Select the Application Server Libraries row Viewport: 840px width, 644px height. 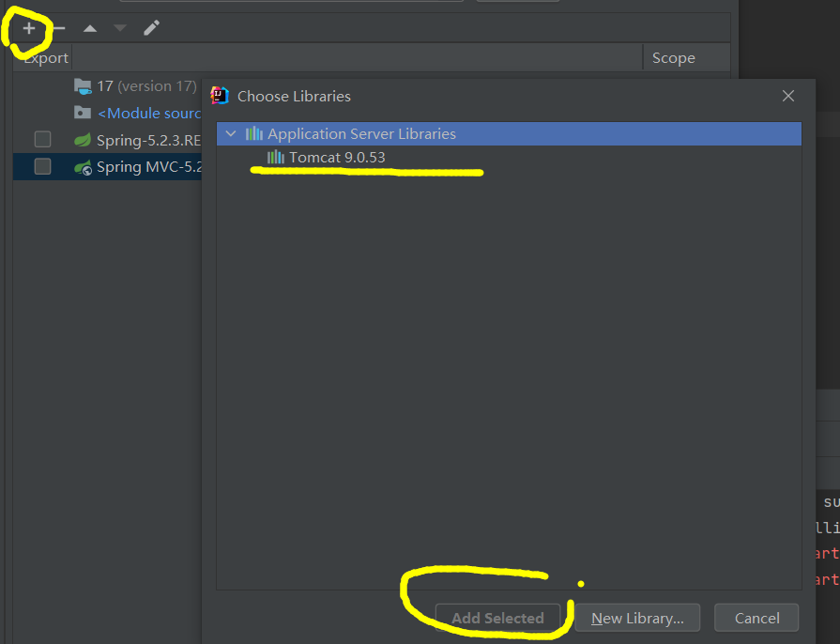[x=509, y=133]
